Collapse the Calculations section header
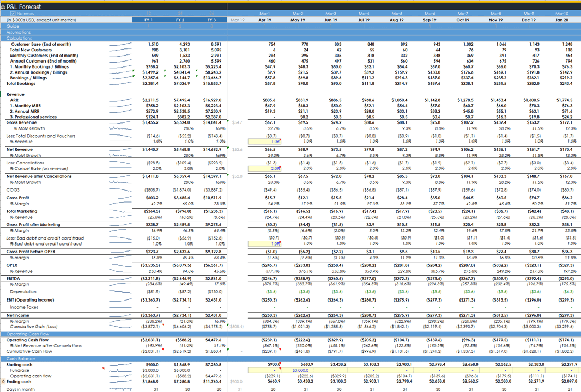This screenshot has height=392, width=581. [x=19, y=38]
